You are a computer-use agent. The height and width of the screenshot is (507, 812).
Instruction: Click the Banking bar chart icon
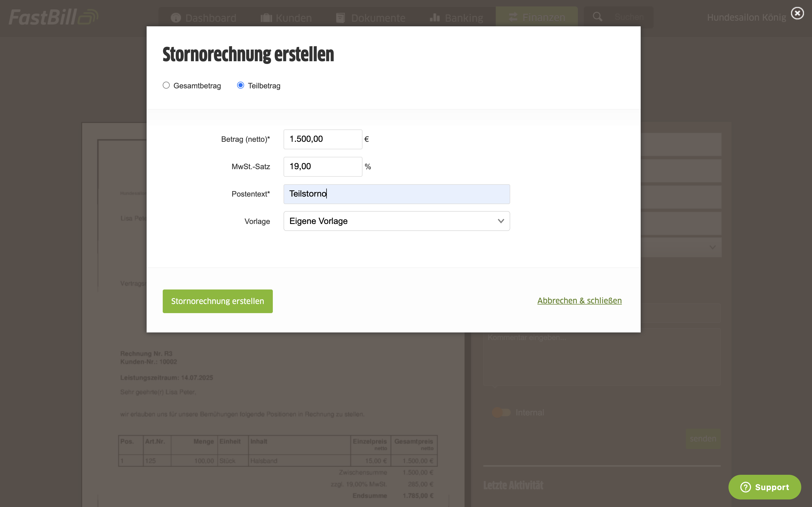tap(435, 17)
